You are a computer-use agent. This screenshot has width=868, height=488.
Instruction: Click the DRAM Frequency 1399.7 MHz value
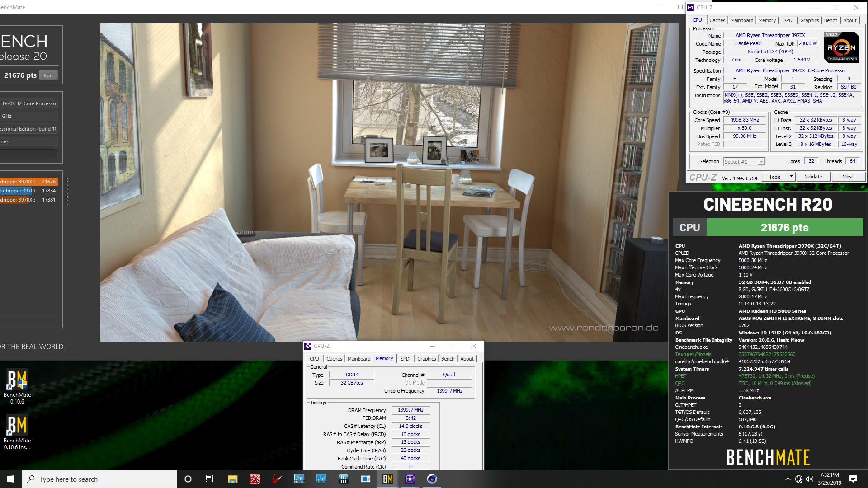coord(410,410)
